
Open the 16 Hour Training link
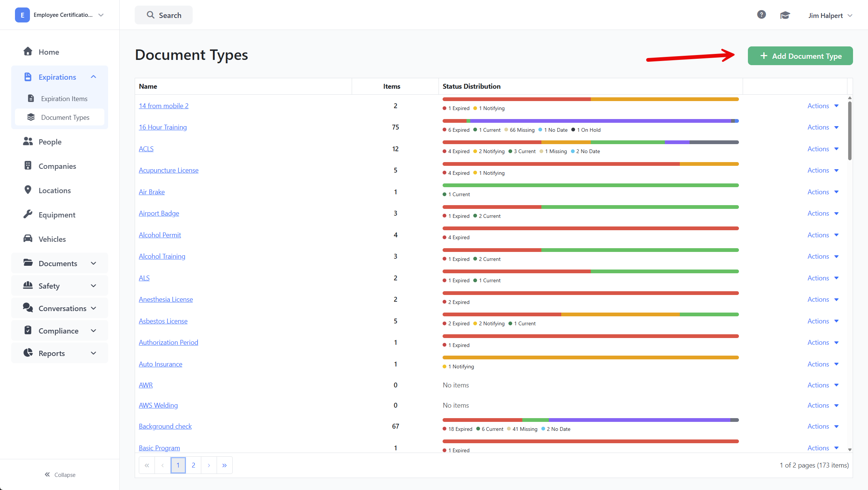[x=163, y=127]
